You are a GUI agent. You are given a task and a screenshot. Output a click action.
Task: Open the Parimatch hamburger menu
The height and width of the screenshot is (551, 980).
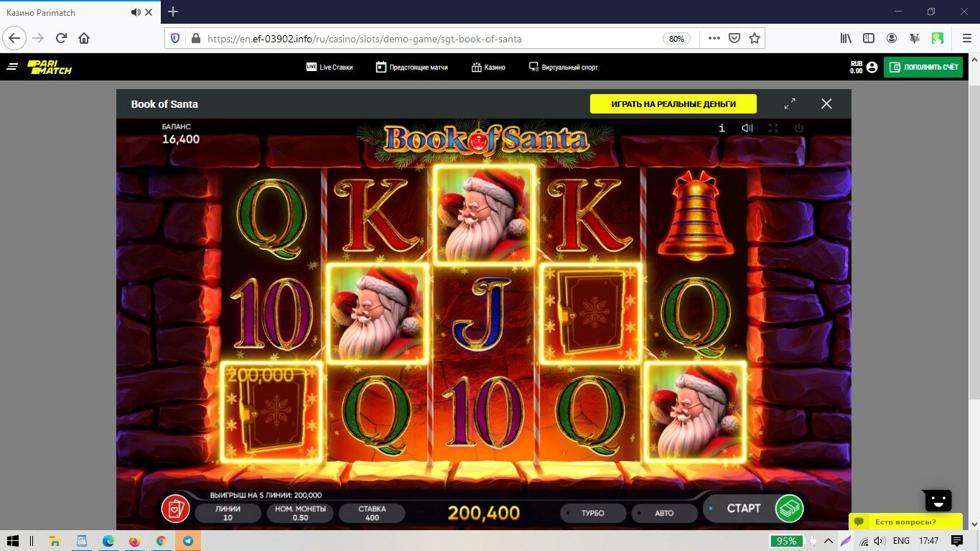(12, 67)
